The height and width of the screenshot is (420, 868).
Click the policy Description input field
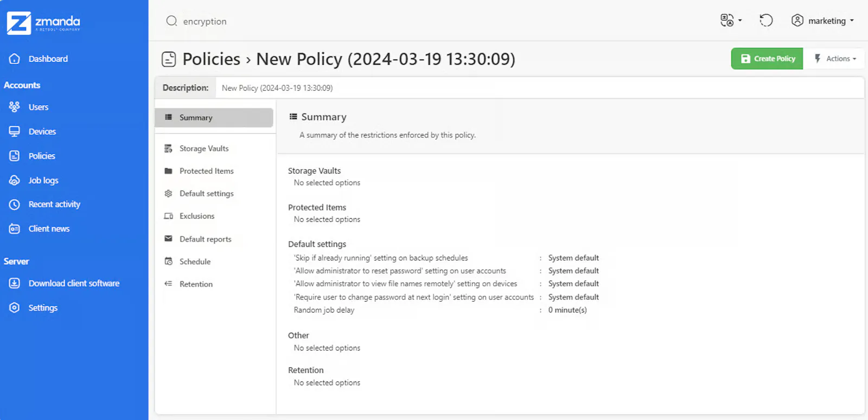(x=540, y=88)
